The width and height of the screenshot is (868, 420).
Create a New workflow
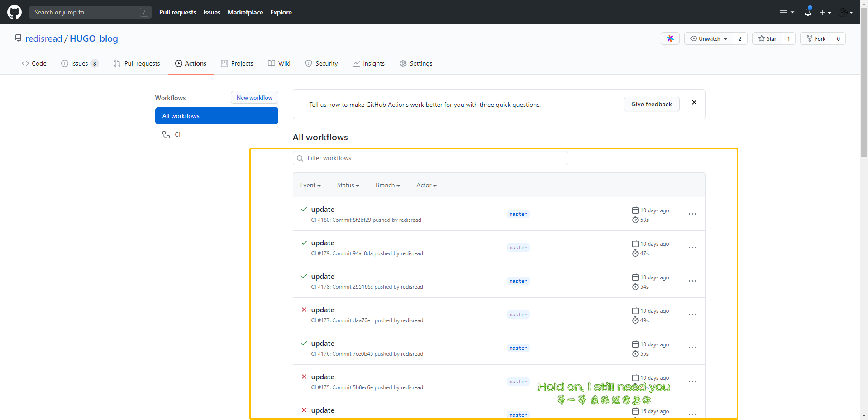[x=254, y=97]
